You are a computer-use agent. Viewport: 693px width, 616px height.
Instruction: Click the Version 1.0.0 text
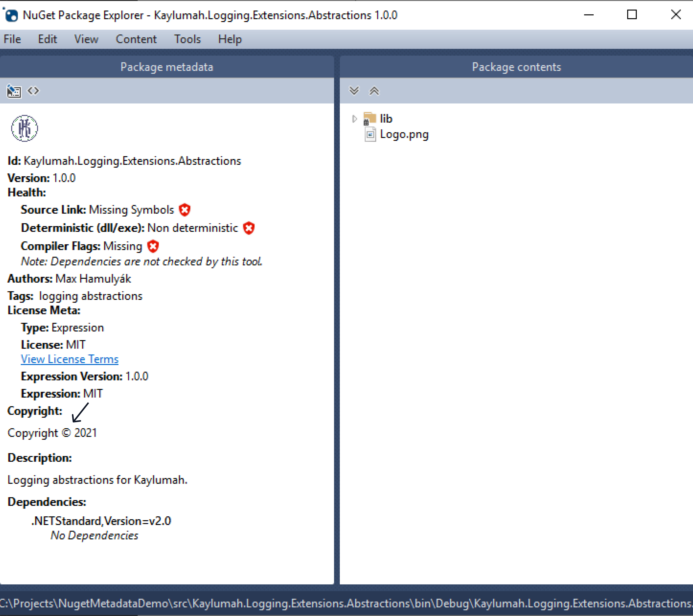point(42,178)
